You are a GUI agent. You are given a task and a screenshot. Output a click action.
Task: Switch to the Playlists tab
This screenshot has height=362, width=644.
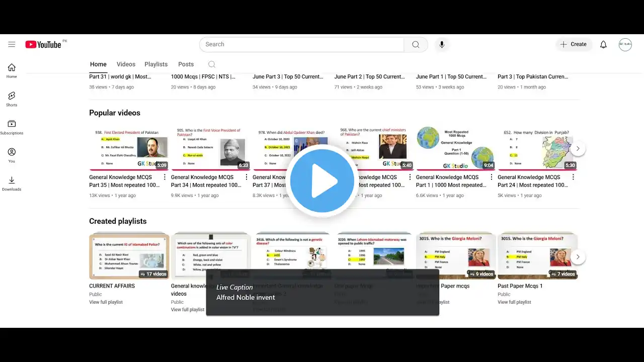pos(156,64)
